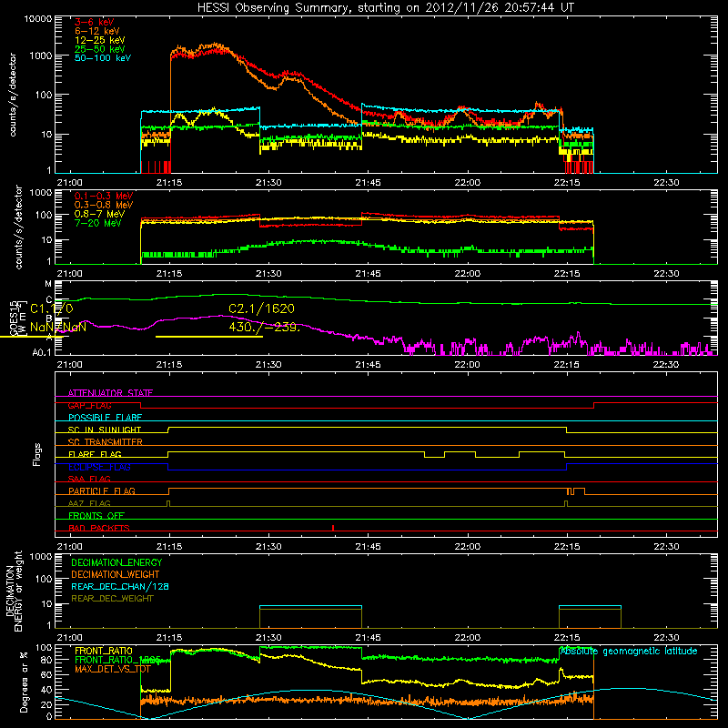Click the 0.8-7 MeV legend label
This screenshot has height=728, width=728.
(x=100, y=214)
